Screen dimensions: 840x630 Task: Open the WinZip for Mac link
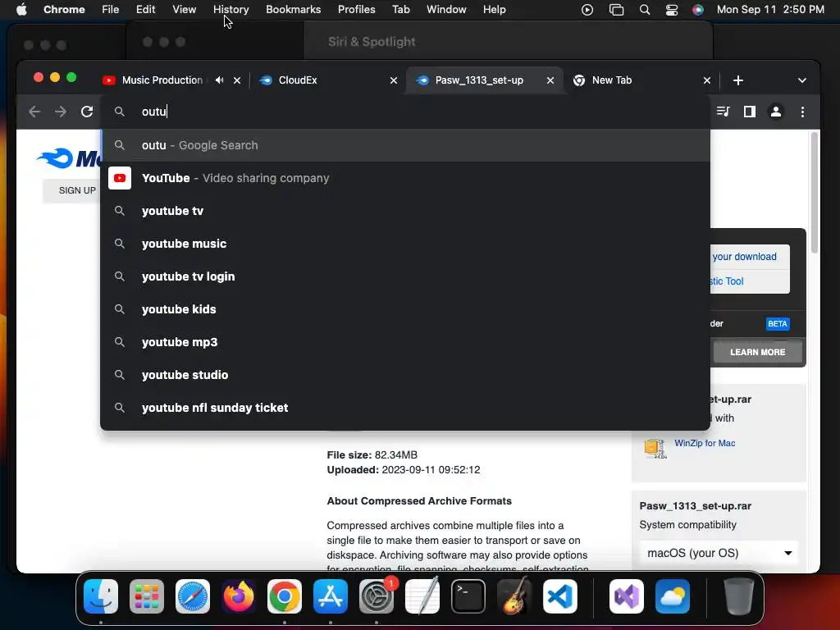pyautogui.click(x=705, y=443)
